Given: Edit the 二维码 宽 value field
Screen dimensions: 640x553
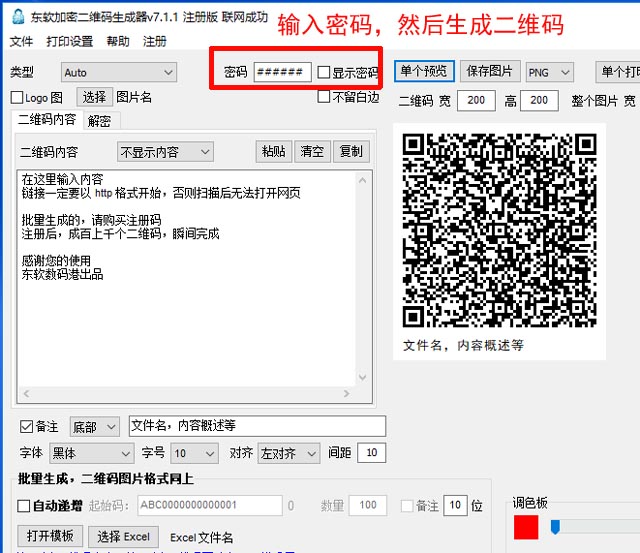Looking at the screenshot, I should point(476,100).
